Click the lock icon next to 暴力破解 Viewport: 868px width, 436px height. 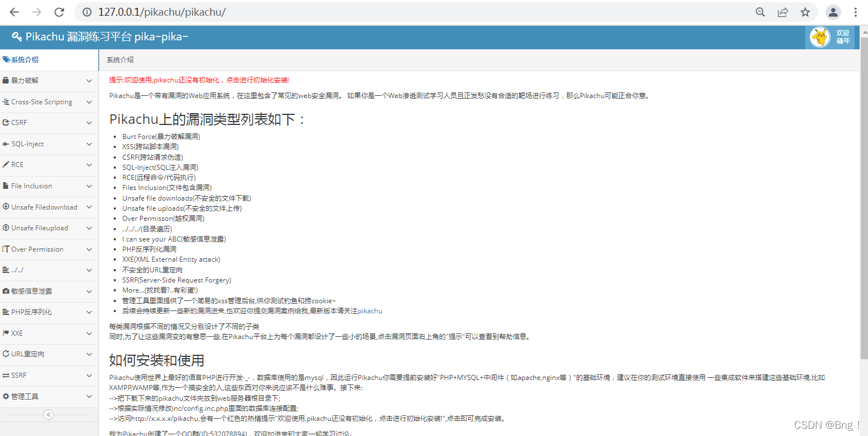(5, 81)
